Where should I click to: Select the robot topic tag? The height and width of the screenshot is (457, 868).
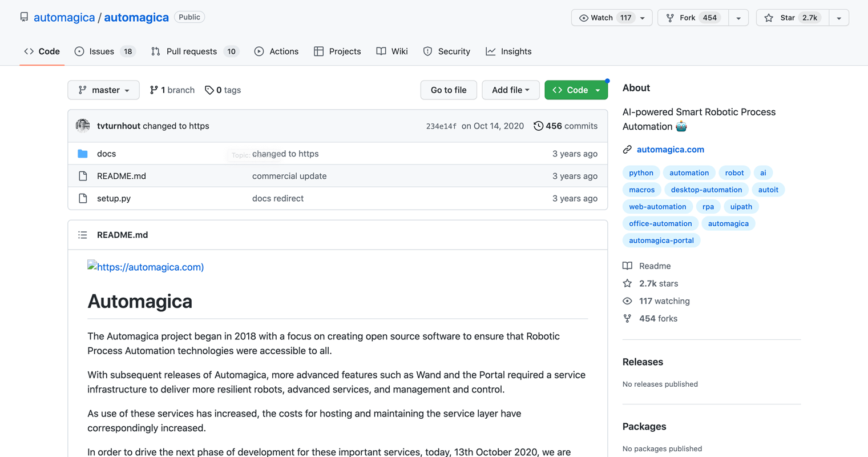734,173
